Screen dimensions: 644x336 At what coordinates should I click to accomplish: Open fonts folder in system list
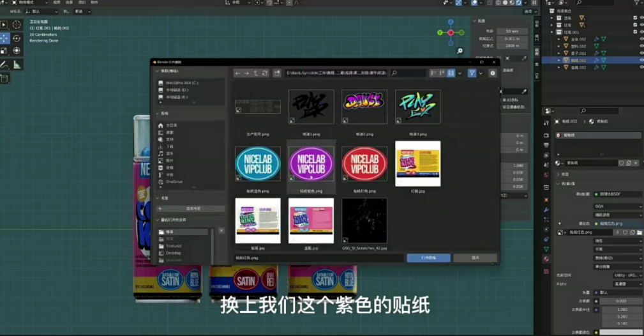(x=191, y=175)
